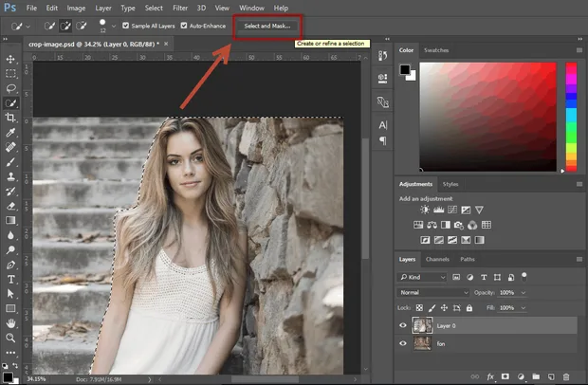
Task: Create a new layer group folder
Action: point(536,376)
